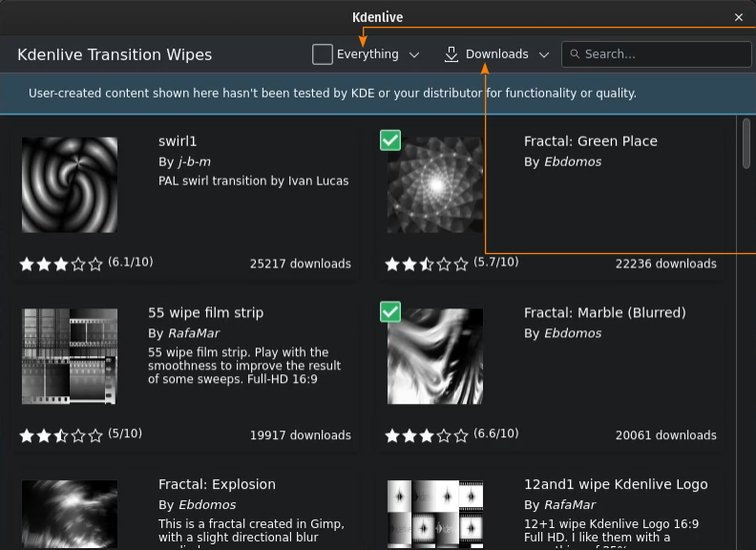The height and width of the screenshot is (550, 756).
Task: Click the vertical scrollbar handle
Action: click(x=746, y=143)
